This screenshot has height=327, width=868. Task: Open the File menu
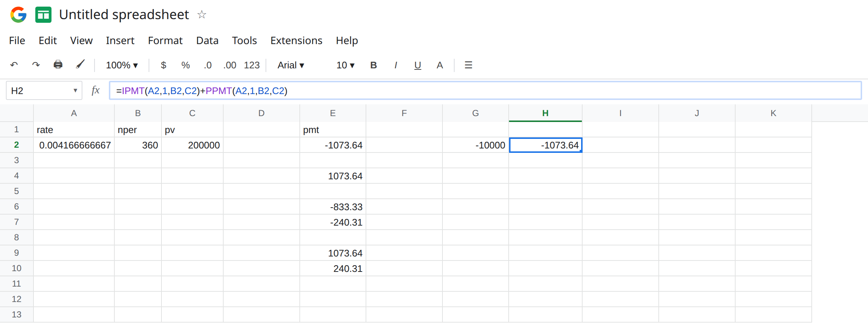[x=17, y=40]
